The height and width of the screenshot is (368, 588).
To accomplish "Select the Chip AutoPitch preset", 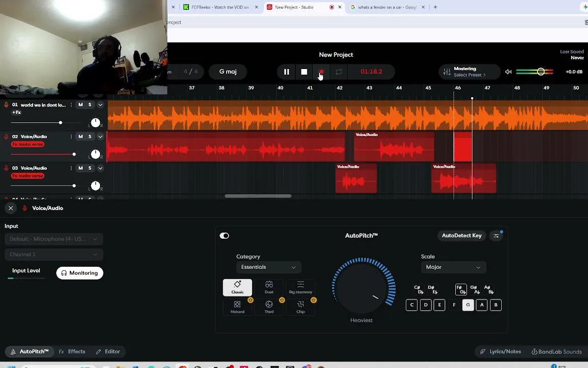I will (300, 307).
